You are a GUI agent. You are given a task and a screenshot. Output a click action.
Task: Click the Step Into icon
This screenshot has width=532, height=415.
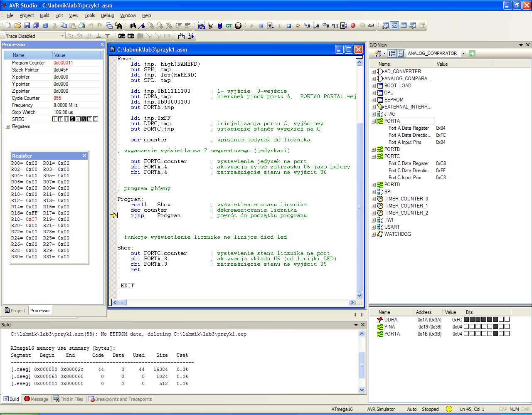point(307,26)
